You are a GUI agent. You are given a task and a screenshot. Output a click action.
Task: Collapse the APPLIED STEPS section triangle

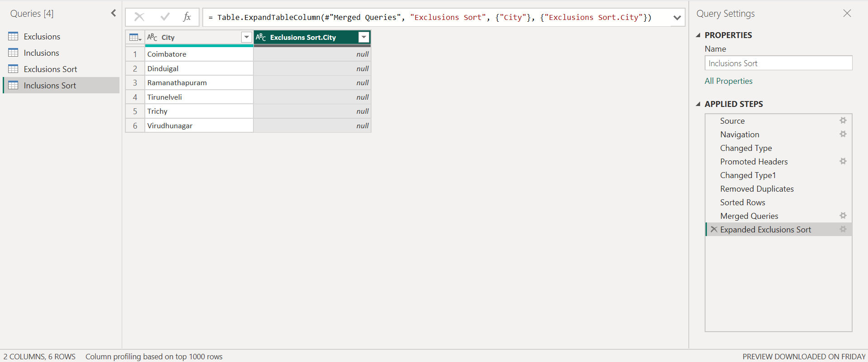click(698, 104)
